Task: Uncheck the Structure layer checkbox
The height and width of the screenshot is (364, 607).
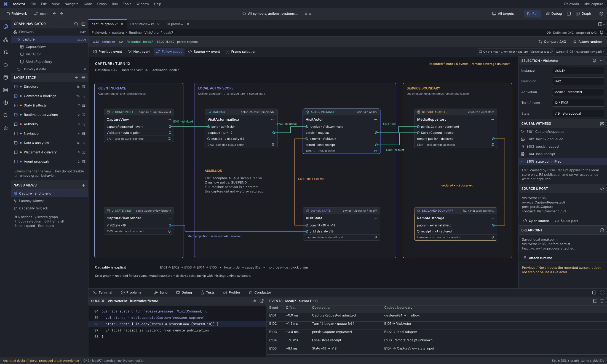Action: 16,87
